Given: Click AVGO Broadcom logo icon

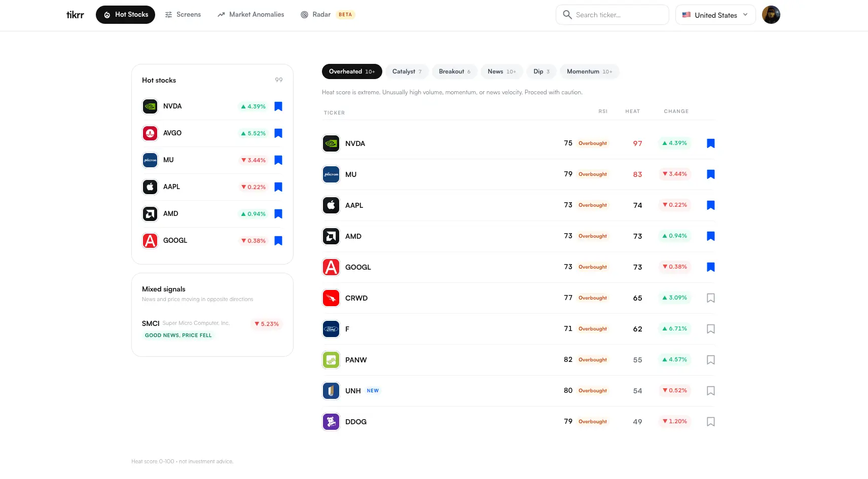Looking at the screenshot, I should pyautogui.click(x=150, y=133).
